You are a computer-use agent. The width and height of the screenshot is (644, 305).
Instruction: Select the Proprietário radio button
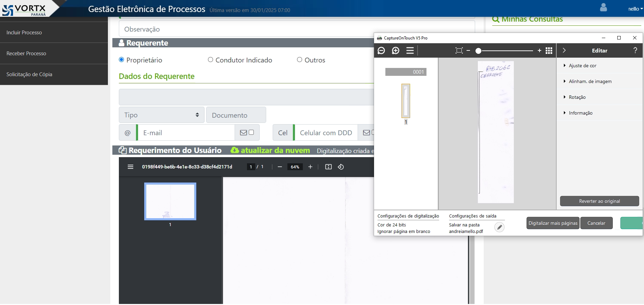coord(121,60)
